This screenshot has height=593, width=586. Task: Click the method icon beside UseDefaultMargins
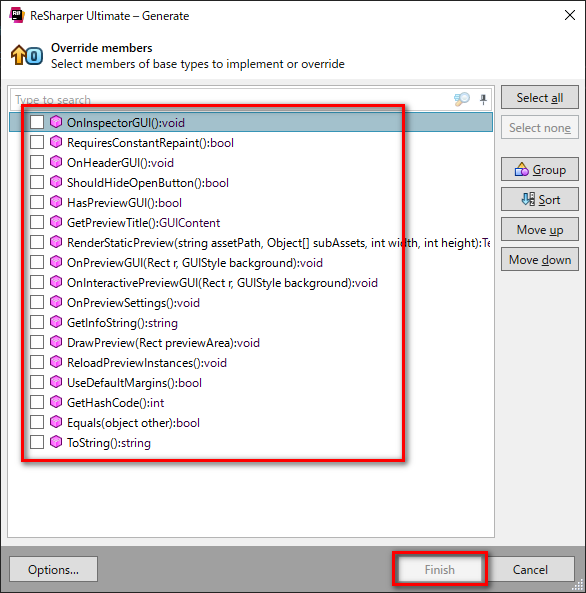(56, 382)
